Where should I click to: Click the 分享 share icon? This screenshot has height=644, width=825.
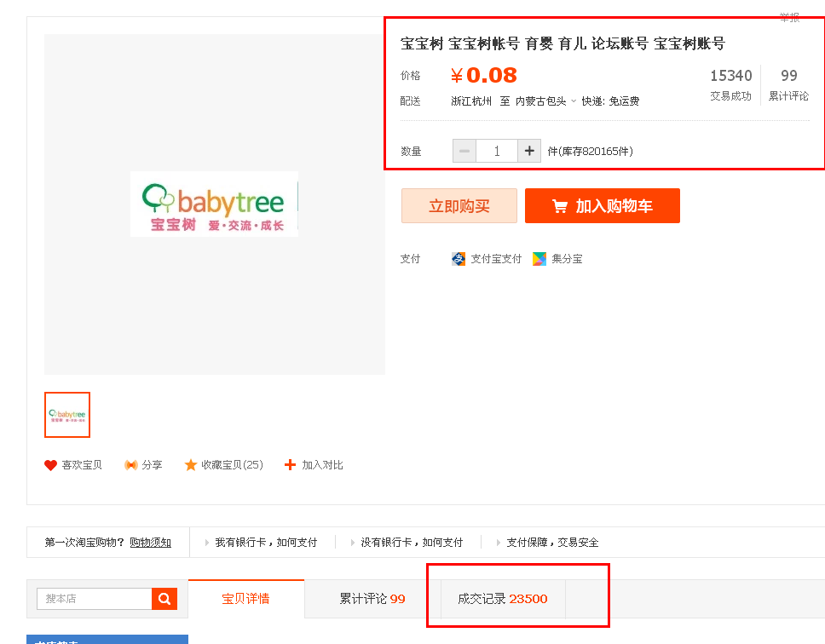[131, 465]
